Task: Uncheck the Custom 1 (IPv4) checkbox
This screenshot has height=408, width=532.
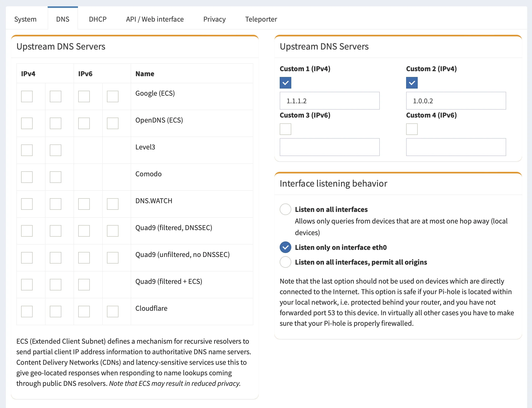Action: (285, 83)
